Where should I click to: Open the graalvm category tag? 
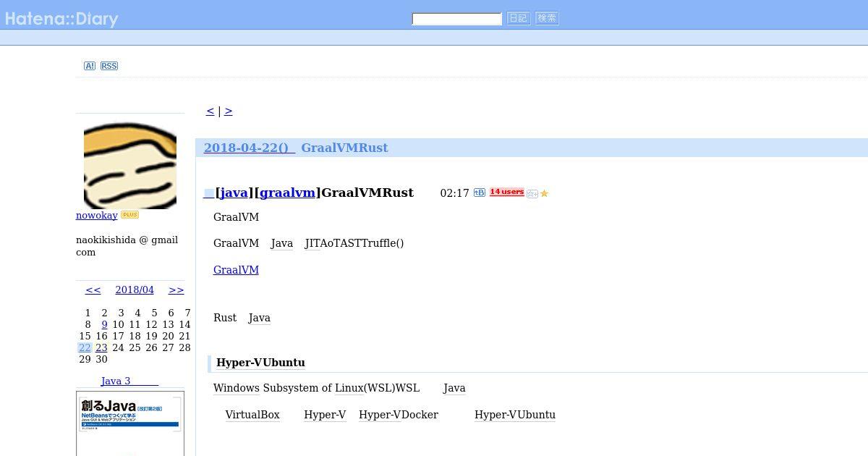pos(287,193)
